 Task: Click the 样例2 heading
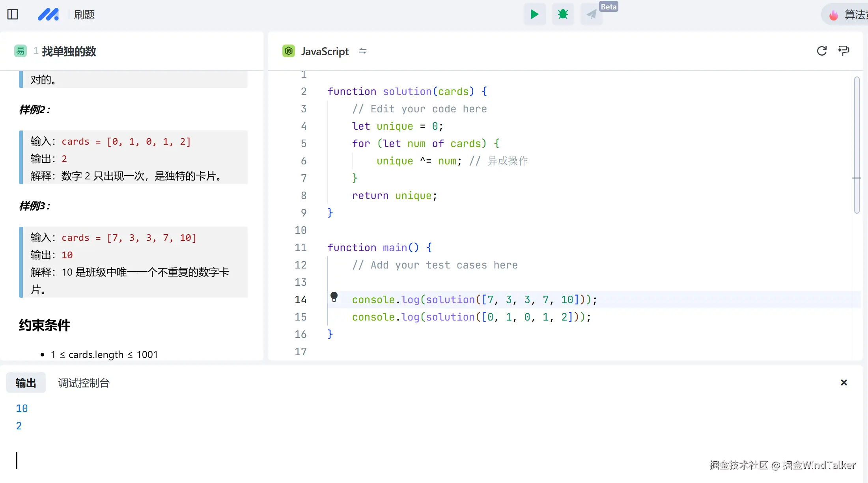[x=35, y=110]
